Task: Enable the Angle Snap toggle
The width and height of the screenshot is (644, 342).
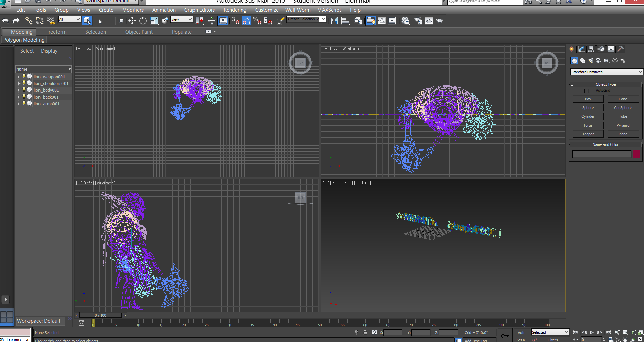Action: pyautogui.click(x=247, y=21)
